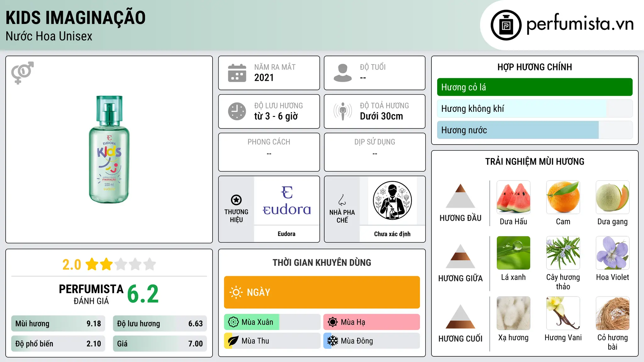Open the Cỏ hương bài vetiver image

click(613, 313)
